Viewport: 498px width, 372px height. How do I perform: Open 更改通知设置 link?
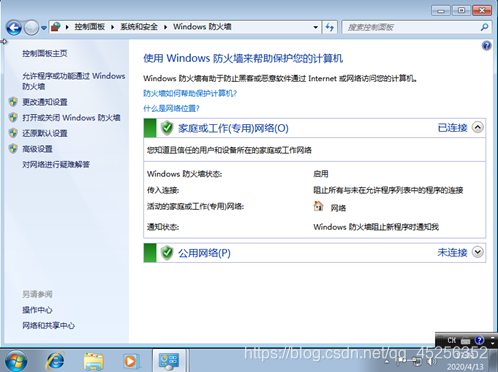coord(45,102)
